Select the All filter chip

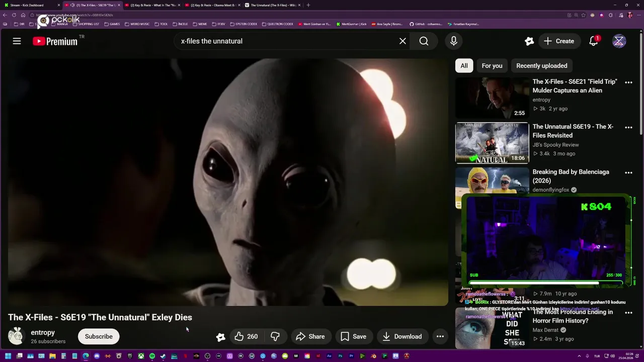pyautogui.click(x=464, y=66)
